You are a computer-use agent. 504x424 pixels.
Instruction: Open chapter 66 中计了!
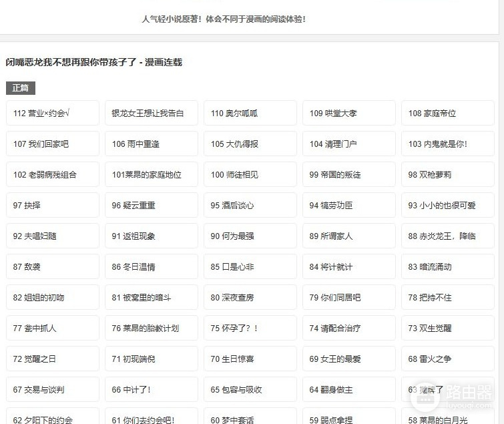[x=152, y=389]
